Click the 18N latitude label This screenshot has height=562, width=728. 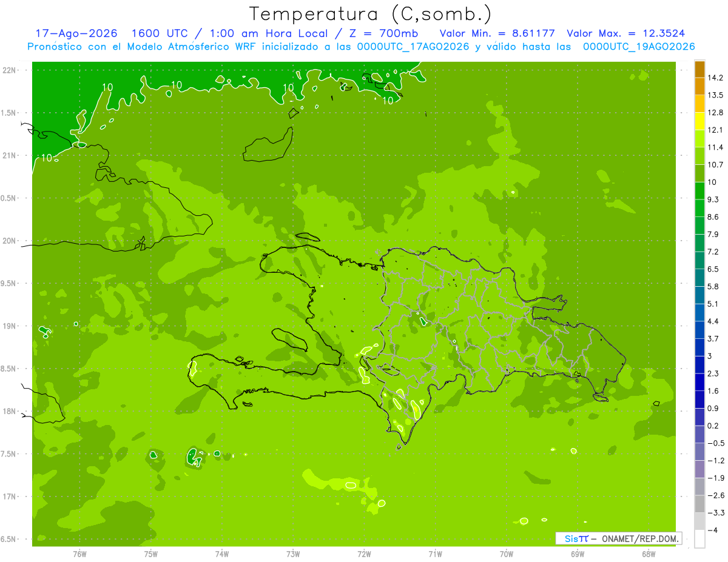coord(9,412)
